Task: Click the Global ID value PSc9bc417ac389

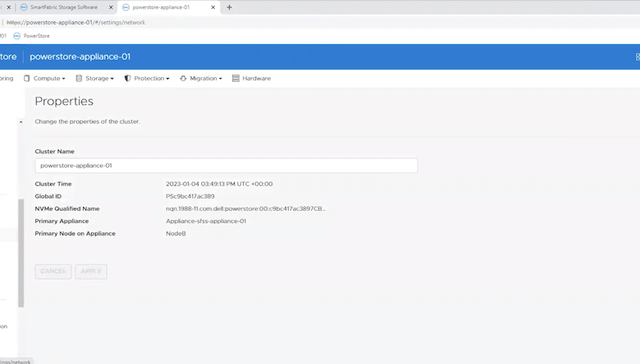Action: (190, 196)
